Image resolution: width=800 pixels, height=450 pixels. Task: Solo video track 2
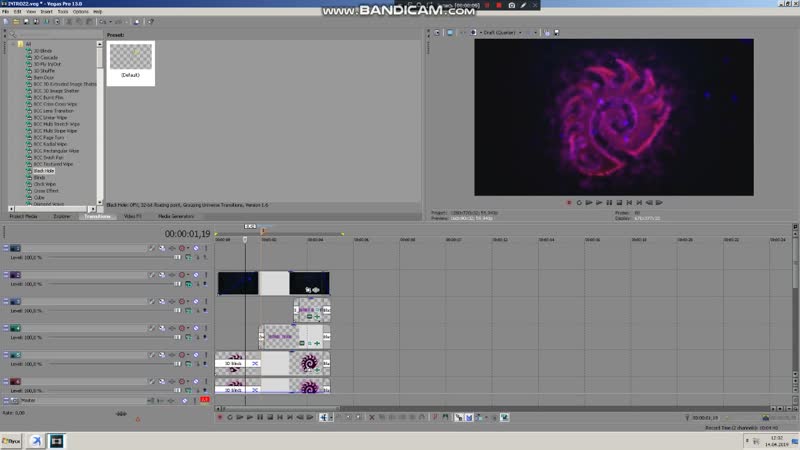click(x=206, y=275)
